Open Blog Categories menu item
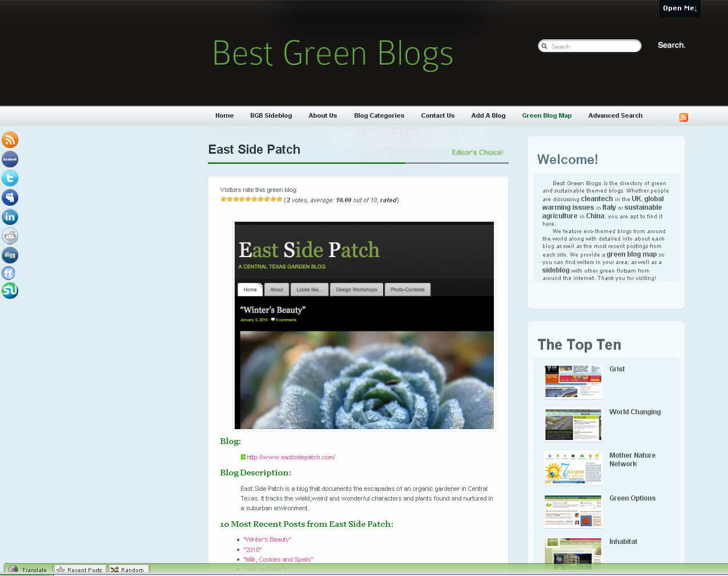 (x=379, y=115)
